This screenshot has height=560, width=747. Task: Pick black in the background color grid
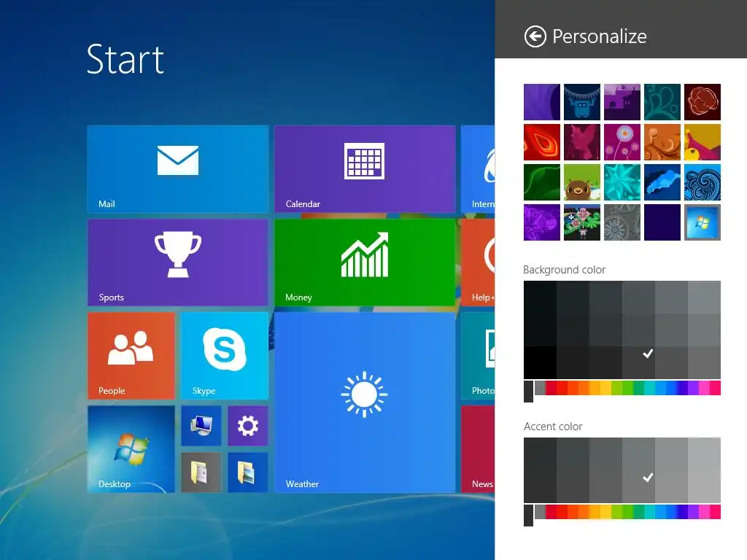point(540,362)
